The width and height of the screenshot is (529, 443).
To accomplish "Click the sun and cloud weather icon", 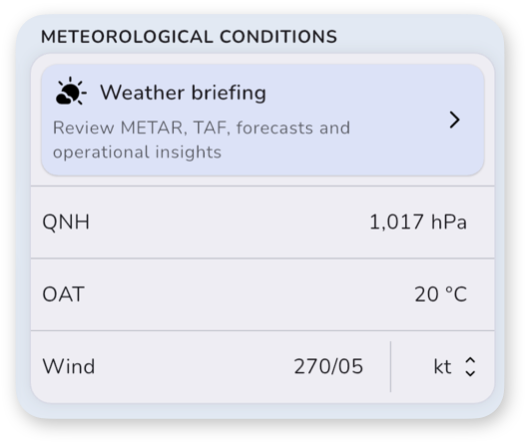I will pos(71,91).
